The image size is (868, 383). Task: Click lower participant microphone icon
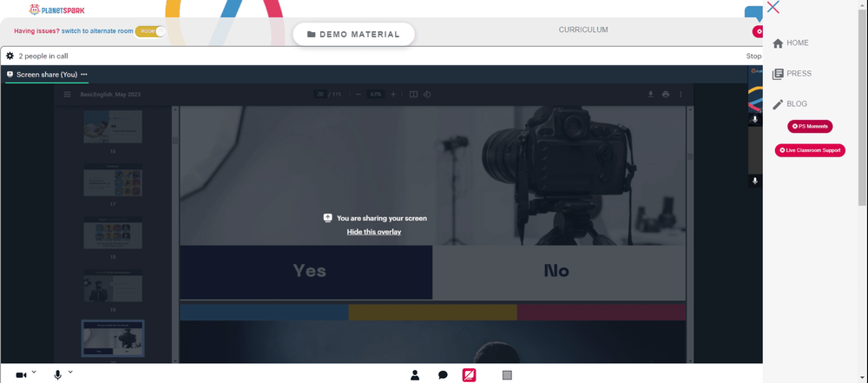[754, 181]
